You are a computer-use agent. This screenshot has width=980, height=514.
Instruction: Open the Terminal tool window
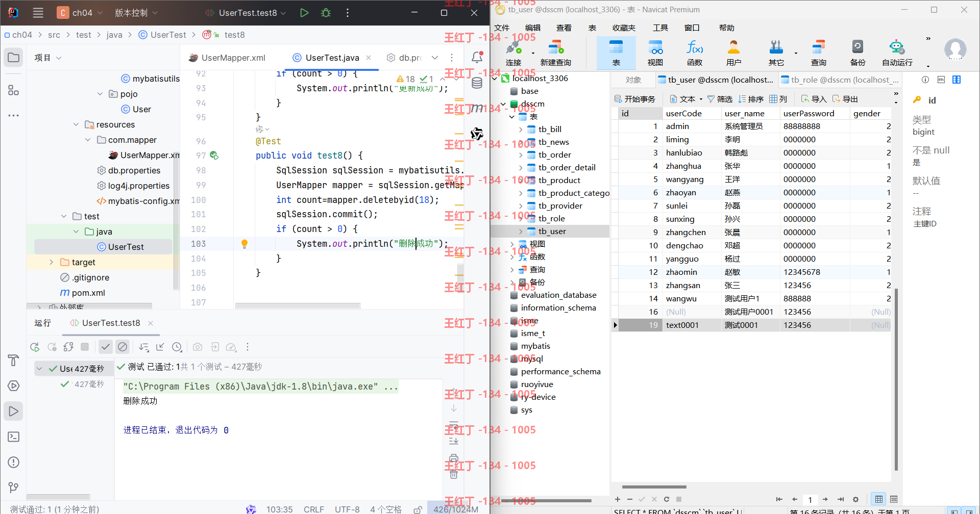[x=14, y=437]
